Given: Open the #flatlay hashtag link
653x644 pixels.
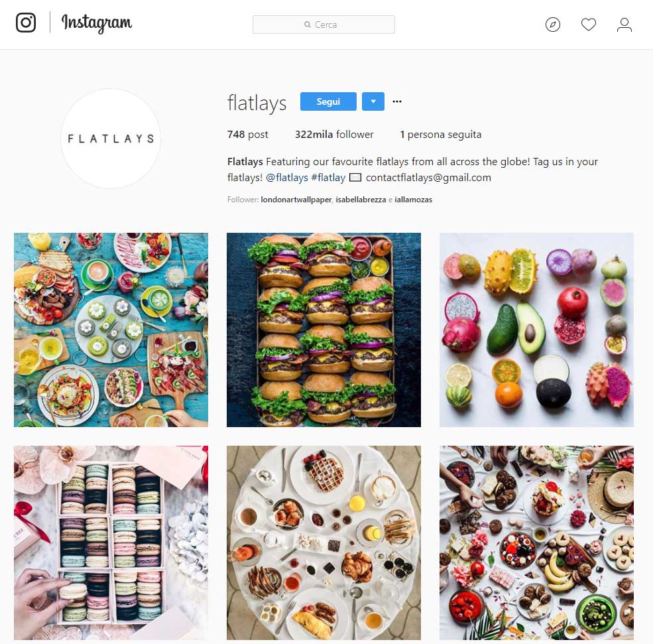Looking at the screenshot, I should coord(328,178).
